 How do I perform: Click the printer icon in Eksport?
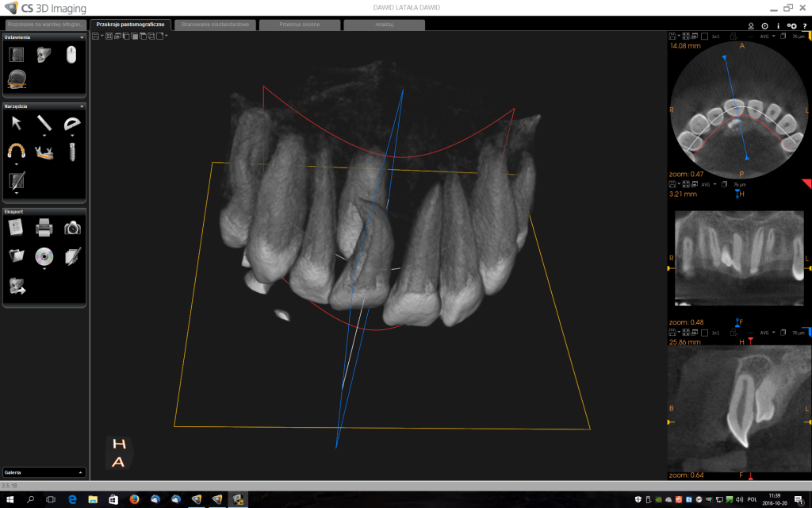tap(44, 229)
